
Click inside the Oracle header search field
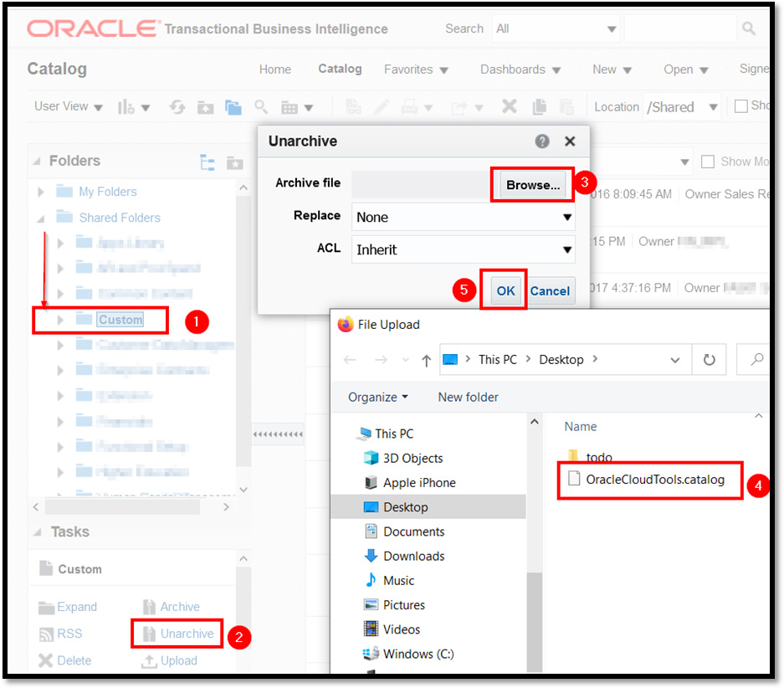pyautogui.click(x=680, y=28)
